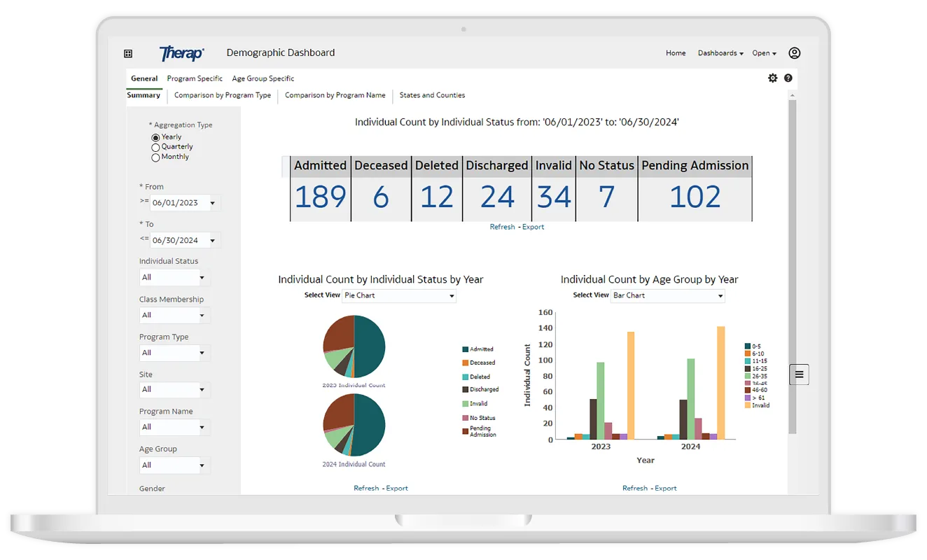This screenshot has width=927, height=560.
Task: Open the apps grid menu icon
Action: coord(128,53)
